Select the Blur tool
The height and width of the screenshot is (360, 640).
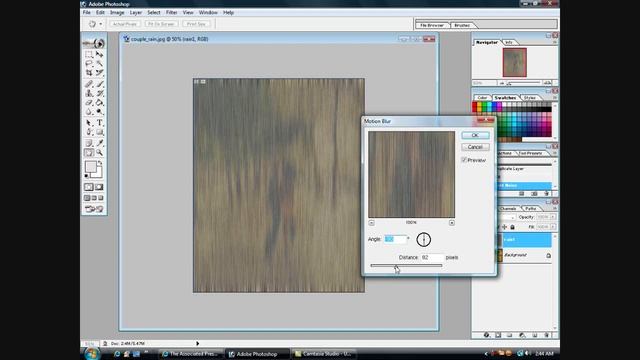coord(89,112)
